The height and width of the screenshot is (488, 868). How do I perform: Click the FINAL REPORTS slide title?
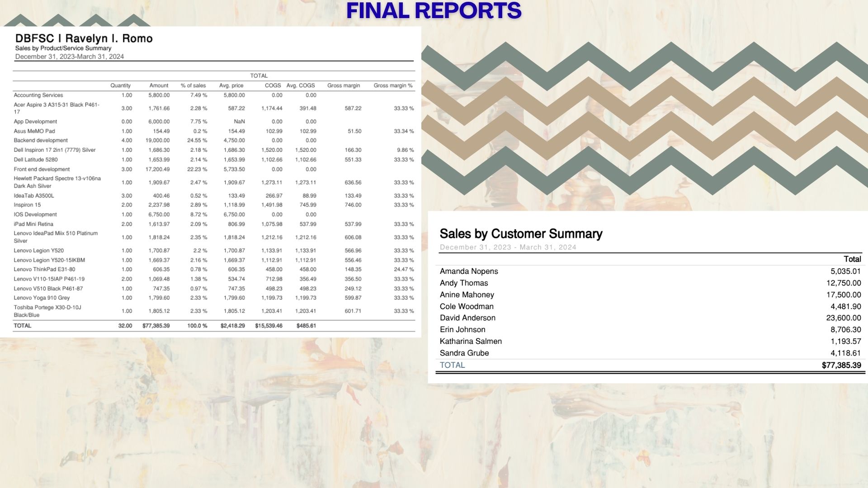434,11
